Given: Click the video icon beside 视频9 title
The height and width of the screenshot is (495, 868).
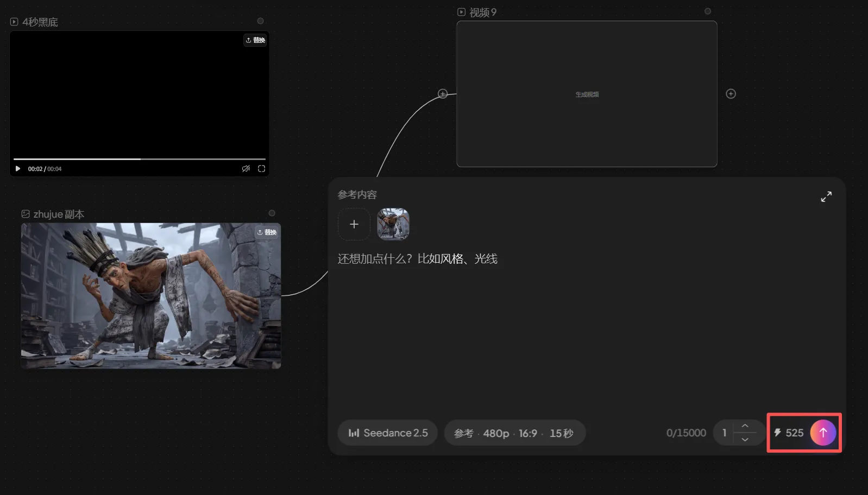Looking at the screenshot, I should coord(461,12).
